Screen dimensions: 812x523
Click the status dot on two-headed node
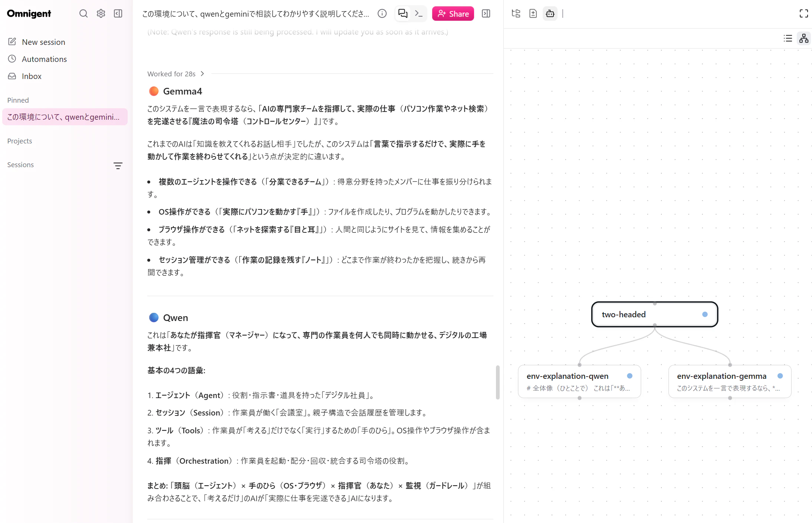705,314
